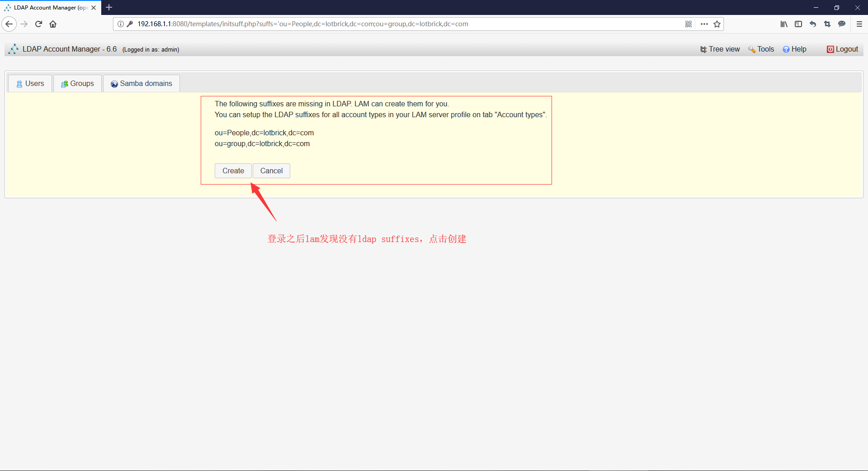Toggle the browser sidebar
Image resolution: width=868 pixels, height=471 pixels.
[798, 24]
